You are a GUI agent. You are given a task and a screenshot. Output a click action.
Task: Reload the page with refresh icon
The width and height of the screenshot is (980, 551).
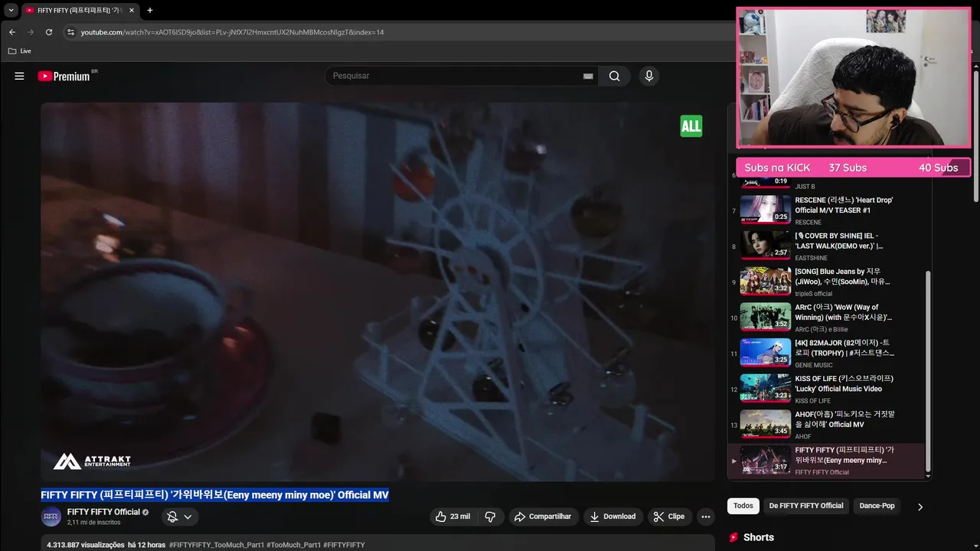pos(49,32)
